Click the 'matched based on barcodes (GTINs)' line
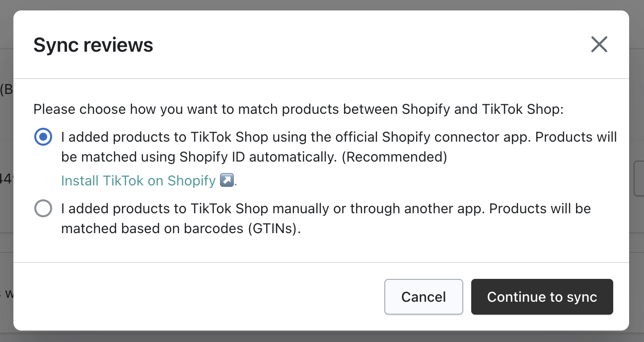 [x=181, y=229]
